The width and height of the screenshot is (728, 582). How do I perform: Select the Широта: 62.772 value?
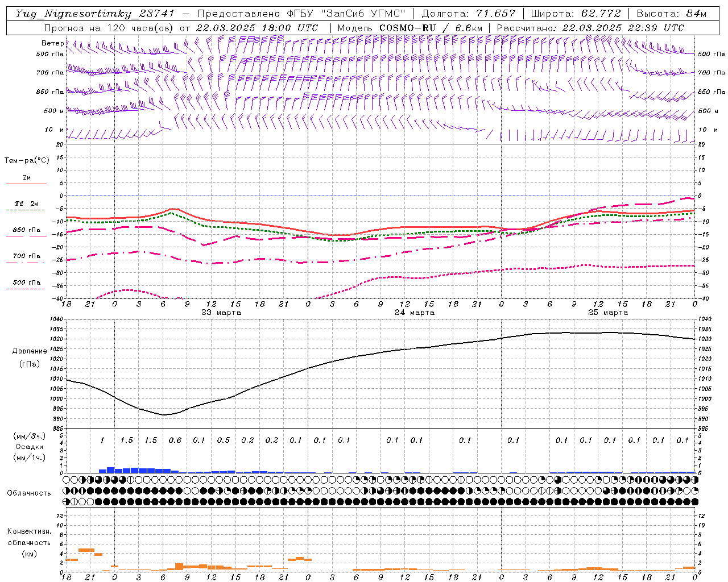pyautogui.click(x=576, y=14)
